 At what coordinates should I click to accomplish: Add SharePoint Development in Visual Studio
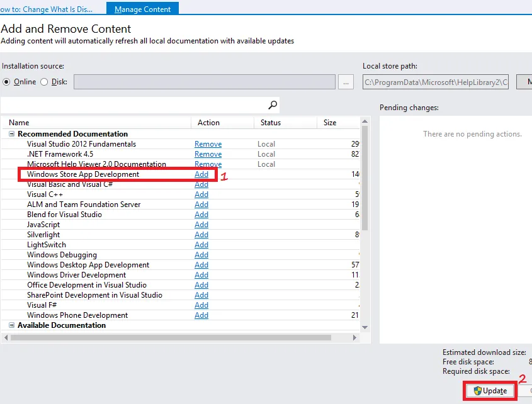[201, 295]
